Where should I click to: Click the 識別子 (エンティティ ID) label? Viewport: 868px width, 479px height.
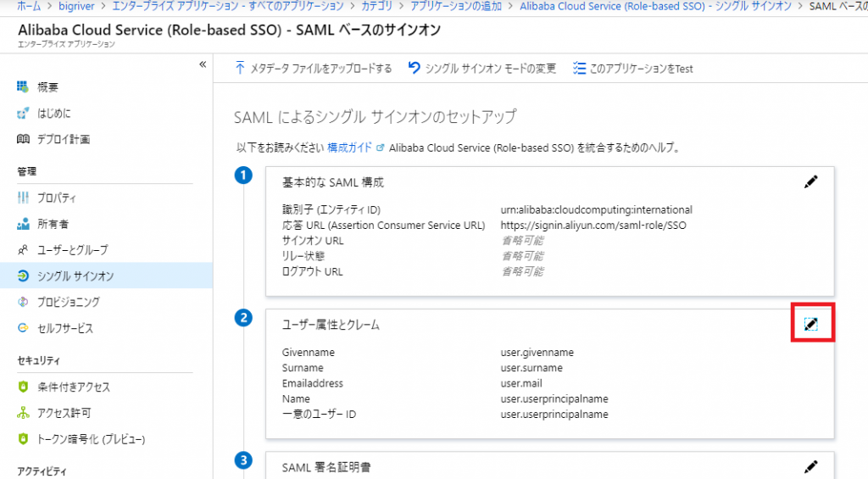click(331, 210)
